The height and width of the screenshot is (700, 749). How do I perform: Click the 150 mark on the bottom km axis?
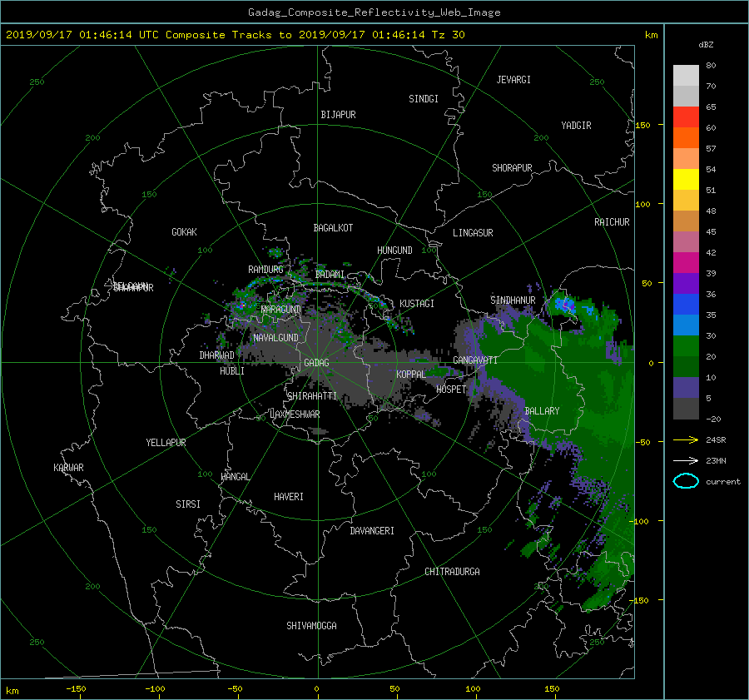point(552,688)
